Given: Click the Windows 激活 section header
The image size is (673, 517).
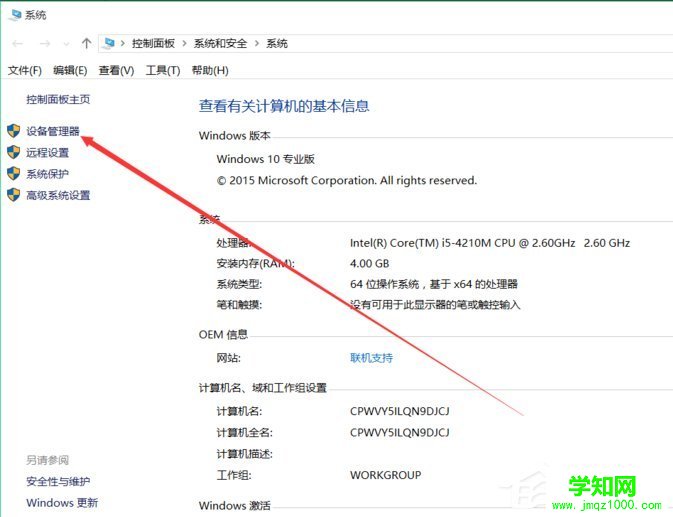Looking at the screenshot, I should [235, 506].
